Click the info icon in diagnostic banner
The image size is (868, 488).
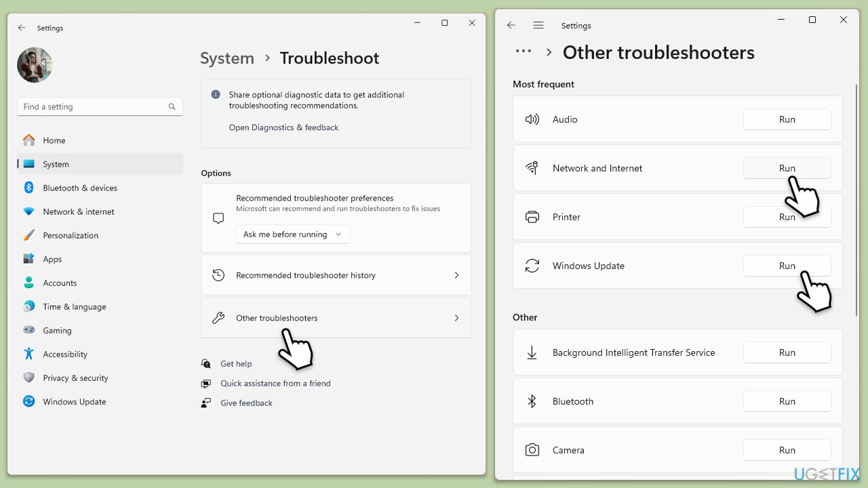216,95
